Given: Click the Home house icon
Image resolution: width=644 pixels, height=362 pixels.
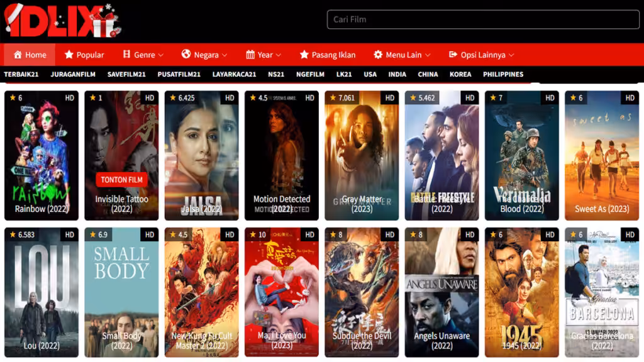Looking at the screenshot, I should click(x=18, y=55).
